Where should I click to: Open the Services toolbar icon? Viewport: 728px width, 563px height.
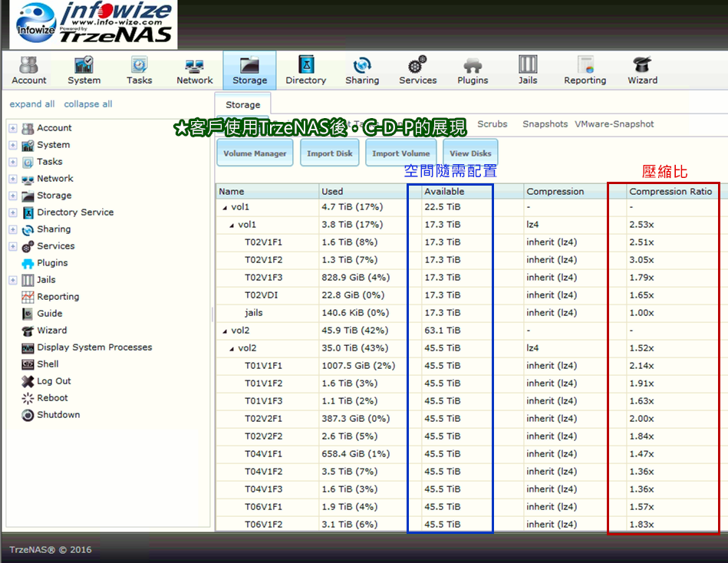tap(418, 70)
